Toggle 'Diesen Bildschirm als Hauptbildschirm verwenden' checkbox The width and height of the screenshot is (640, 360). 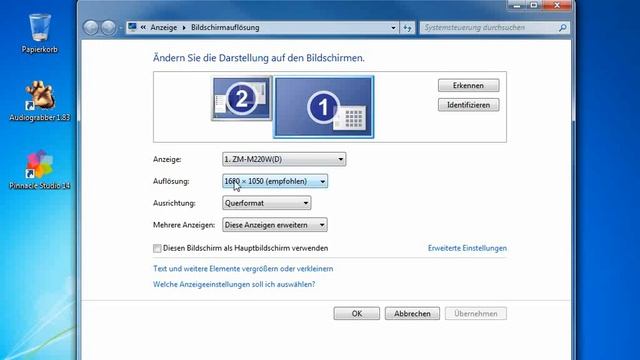point(157,248)
